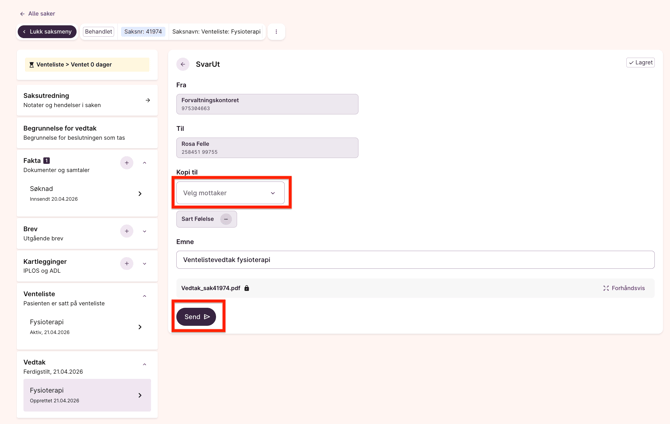
Task: Open the Søknad document entry
Action: pyautogui.click(x=87, y=193)
